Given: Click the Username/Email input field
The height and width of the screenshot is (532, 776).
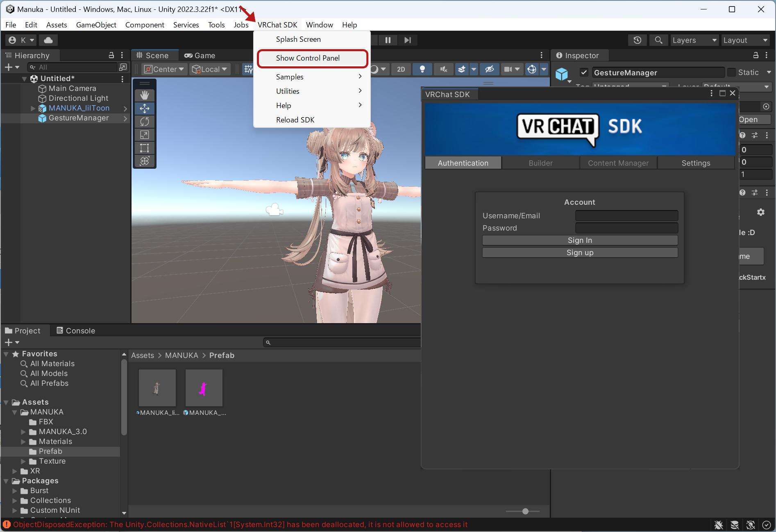Looking at the screenshot, I should click(626, 216).
